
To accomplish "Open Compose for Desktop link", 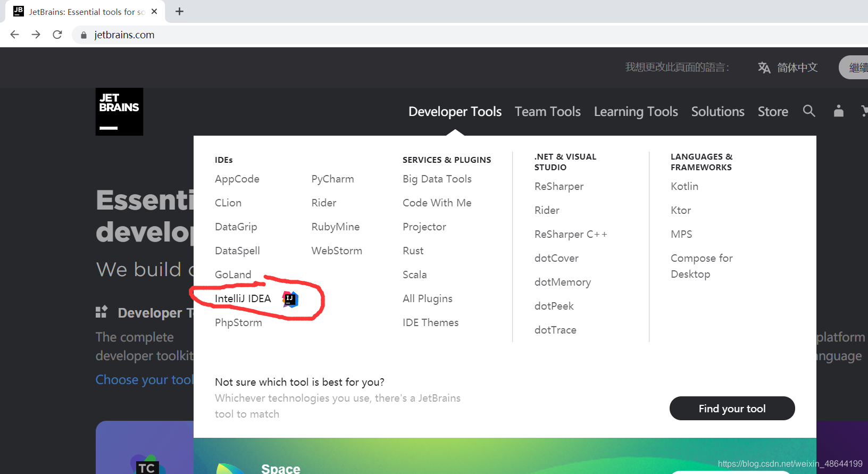I will click(x=702, y=267).
